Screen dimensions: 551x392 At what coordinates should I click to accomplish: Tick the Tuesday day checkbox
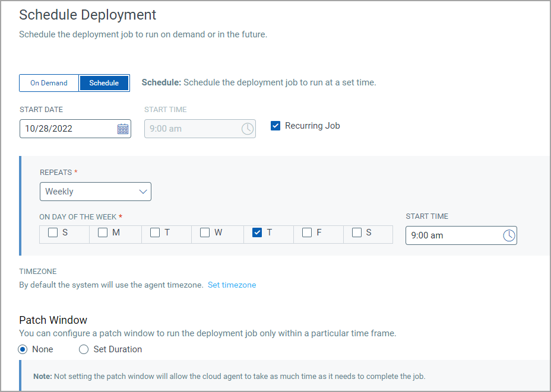(155, 233)
